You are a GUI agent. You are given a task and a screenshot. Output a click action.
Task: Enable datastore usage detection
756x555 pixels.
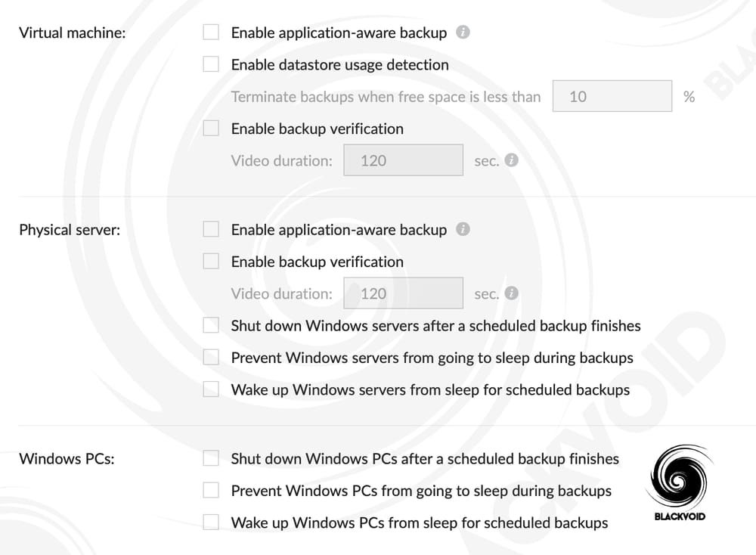210,64
